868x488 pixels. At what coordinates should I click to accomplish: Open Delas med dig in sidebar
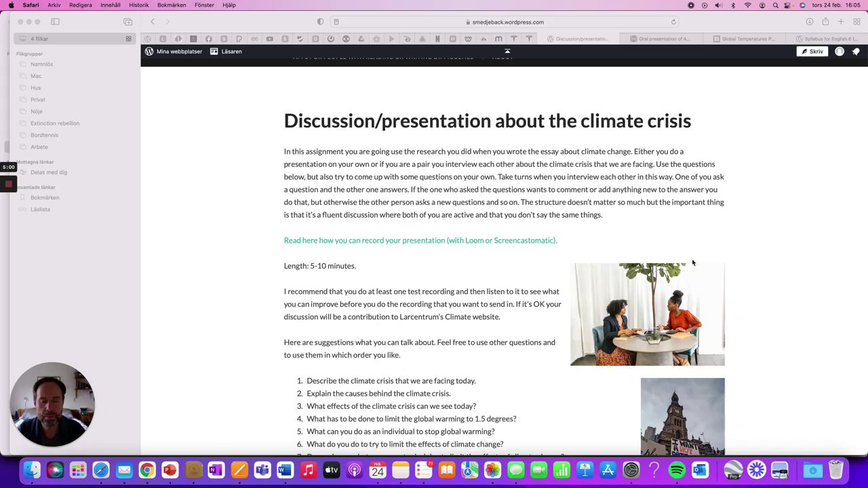click(x=49, y=172)
